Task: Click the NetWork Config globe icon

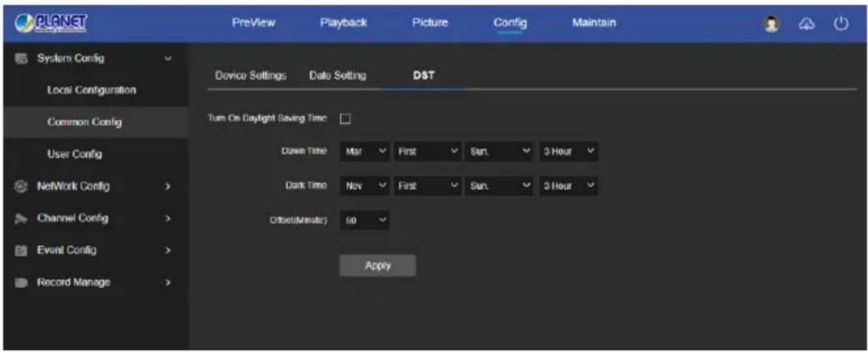Action: coord(20,186)
